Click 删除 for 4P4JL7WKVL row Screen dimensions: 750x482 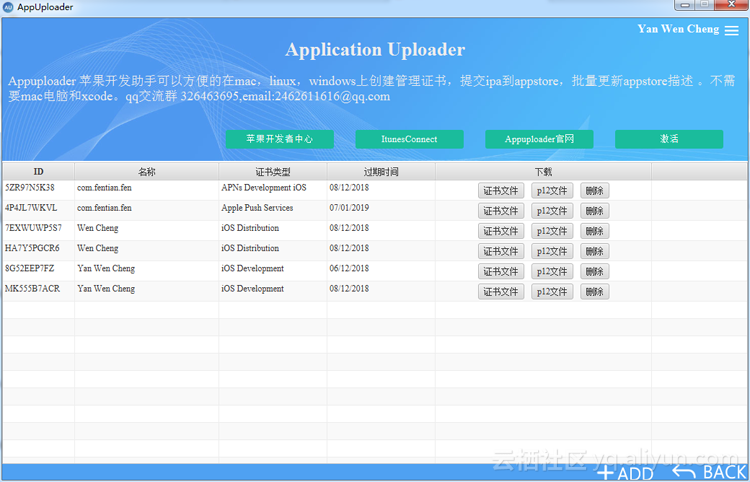point(595,211)
